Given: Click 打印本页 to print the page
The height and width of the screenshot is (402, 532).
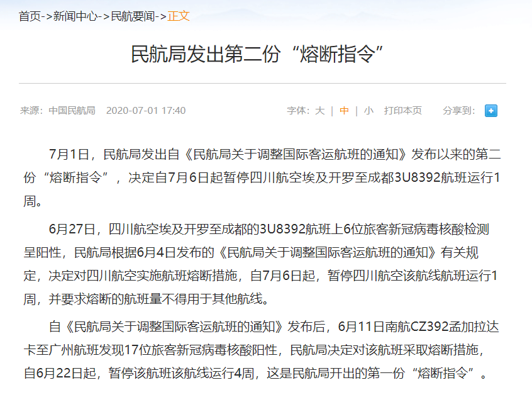Looking at the screenshot, I should click(x=403, y=111).
